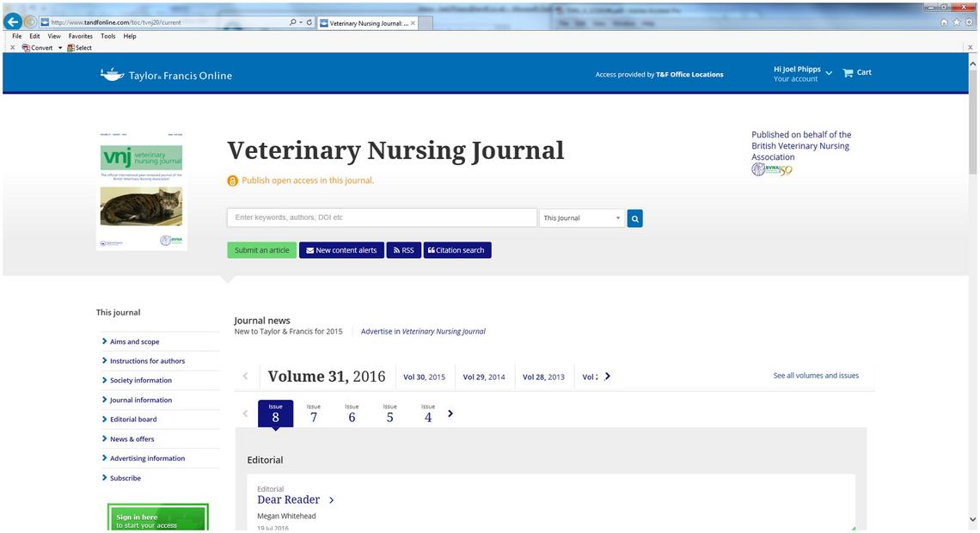Screen dimensions: 980x533
Task: Open Advertise in Veterinary Nursing Journal link
Action: point(423,331)
